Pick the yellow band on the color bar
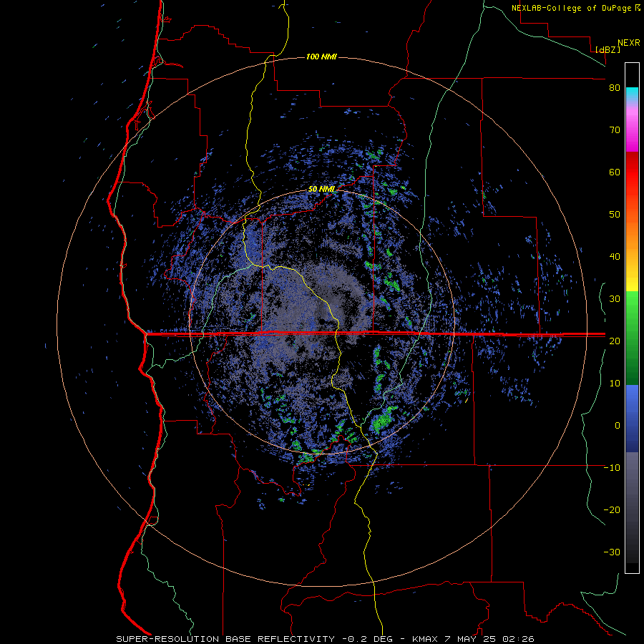Image resolution: width=644 pixels, height=644 pixels. [632, 283]
